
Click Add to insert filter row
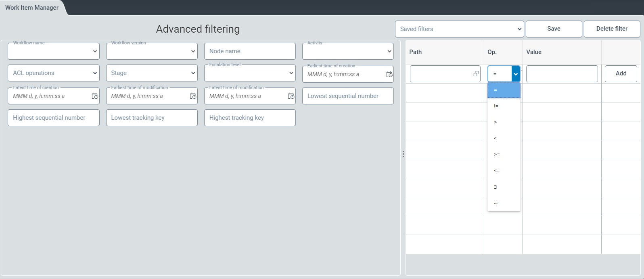[621, 73]
